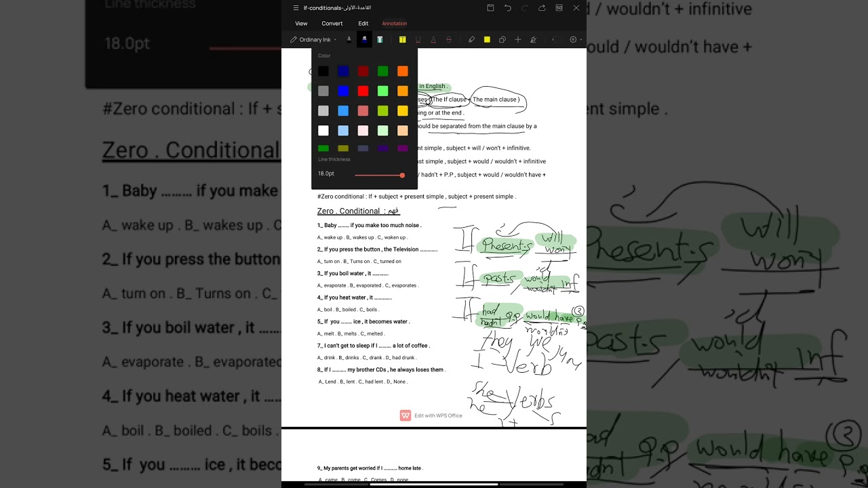
Task: Click question '5_ If you ........ ice'
Action: 363,321
